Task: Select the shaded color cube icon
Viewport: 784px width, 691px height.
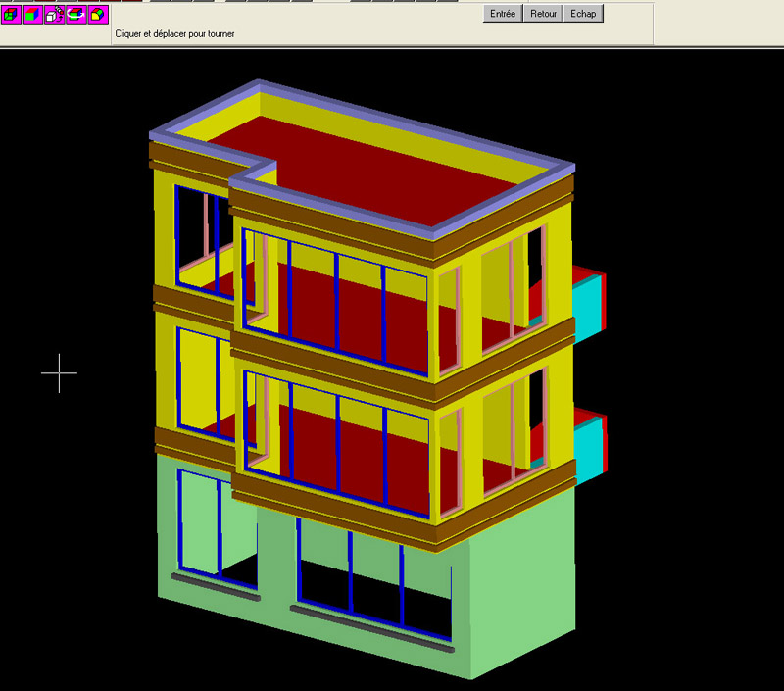Action: point(33,15)
